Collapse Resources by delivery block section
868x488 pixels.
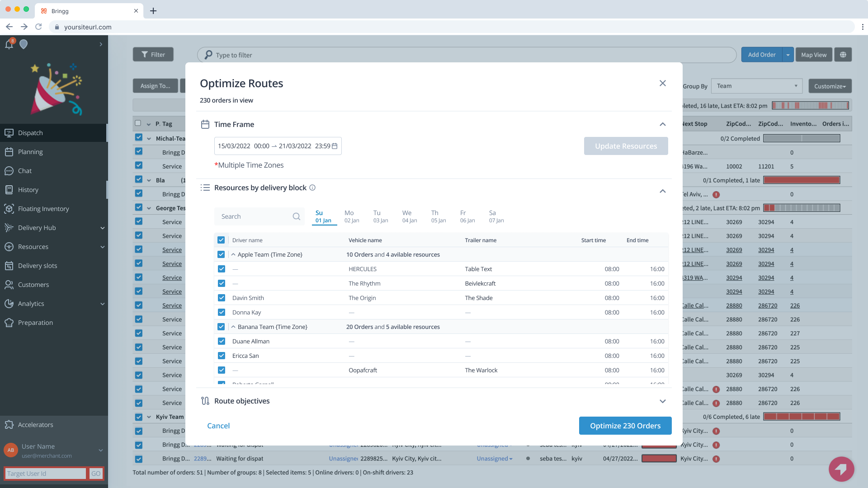pyautogui.click(x=663, y=191)
